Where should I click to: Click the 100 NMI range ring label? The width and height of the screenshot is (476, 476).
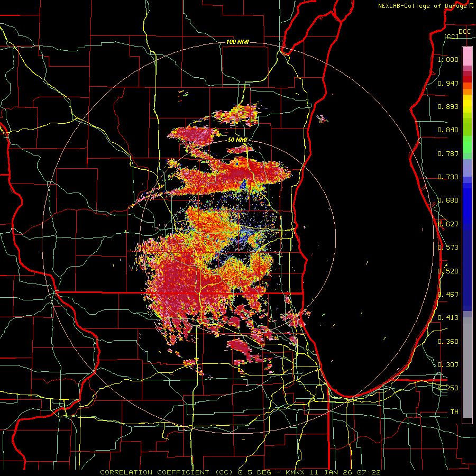click(x=237, y=42)
